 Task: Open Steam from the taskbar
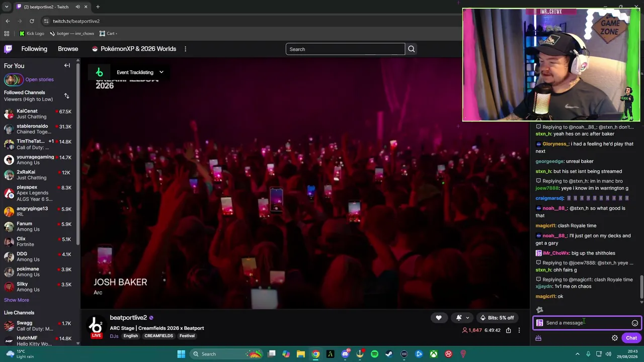389,354
